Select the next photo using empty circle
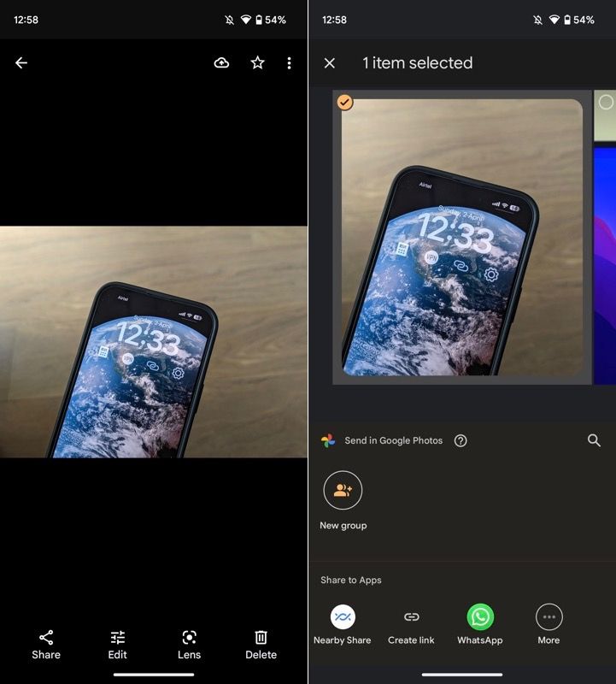The width and height of the screenshot is (616, 684). coord(606,102)
